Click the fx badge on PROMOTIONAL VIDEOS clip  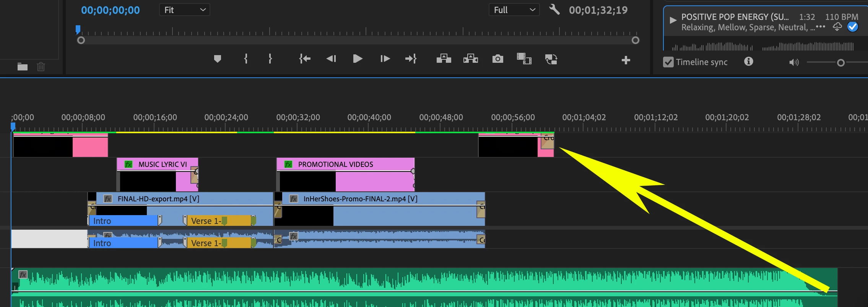tap(288, 164)
